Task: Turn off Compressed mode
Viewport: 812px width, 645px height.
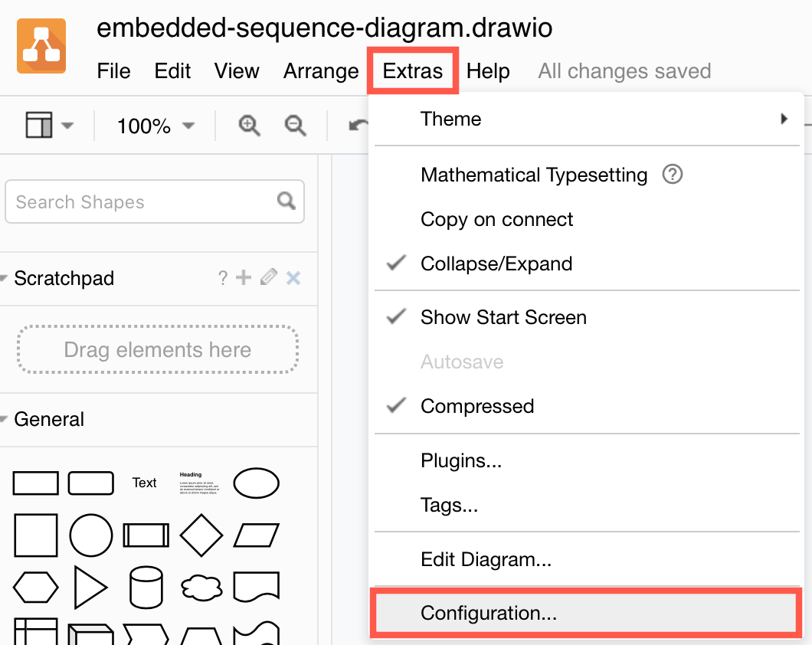Action: [x=478, y=406]
